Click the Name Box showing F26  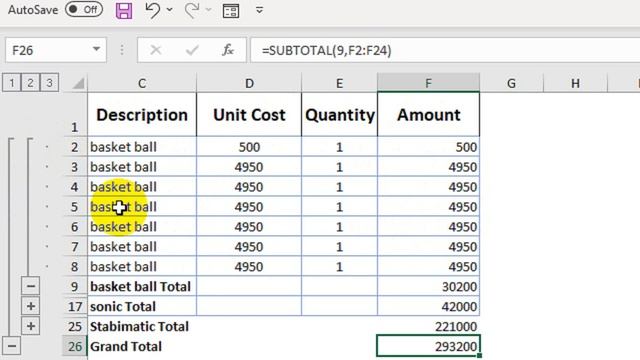[x=56, y=50]
